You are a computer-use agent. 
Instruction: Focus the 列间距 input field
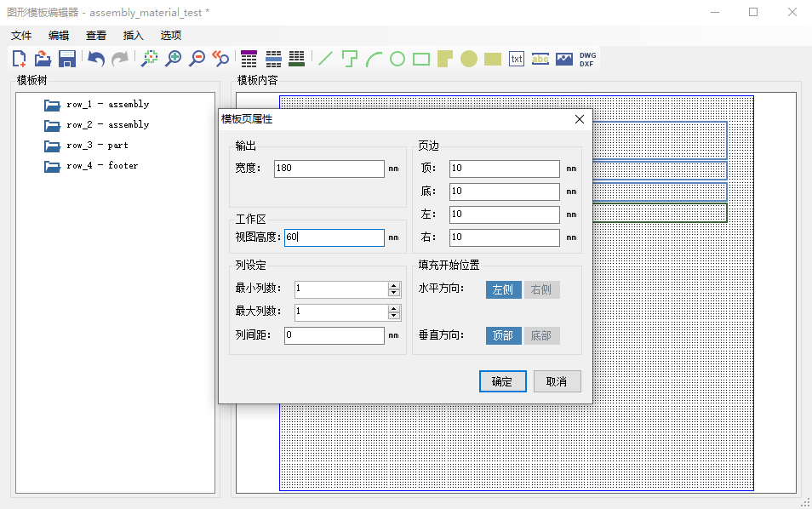pos(335,335)
